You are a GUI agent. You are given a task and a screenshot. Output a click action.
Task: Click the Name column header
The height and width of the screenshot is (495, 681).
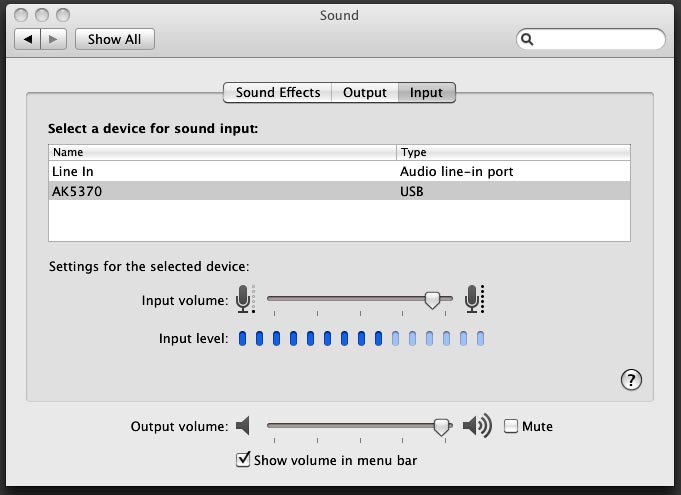(222, 153)
